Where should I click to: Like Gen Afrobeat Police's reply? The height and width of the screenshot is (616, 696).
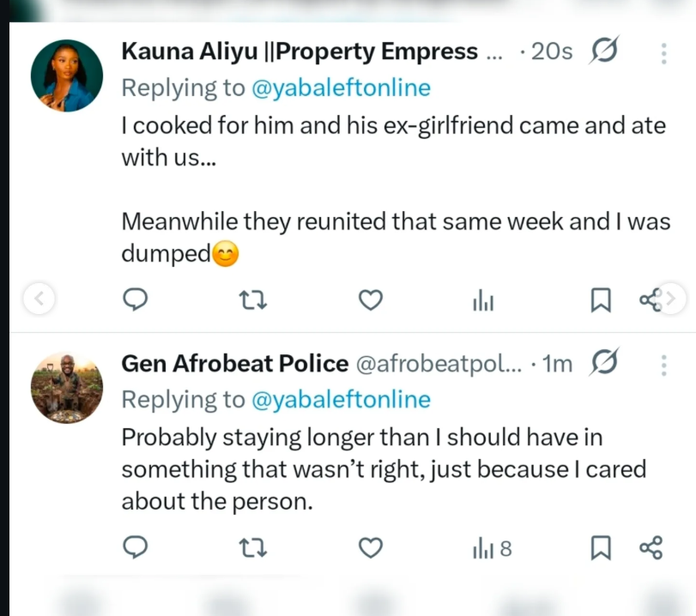pos(370,547)
